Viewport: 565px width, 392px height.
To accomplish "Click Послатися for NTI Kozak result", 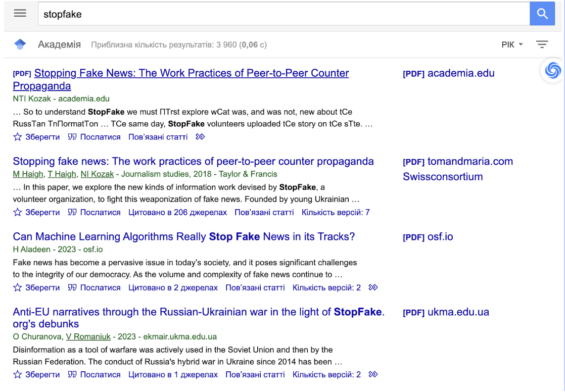I will 100,137.
